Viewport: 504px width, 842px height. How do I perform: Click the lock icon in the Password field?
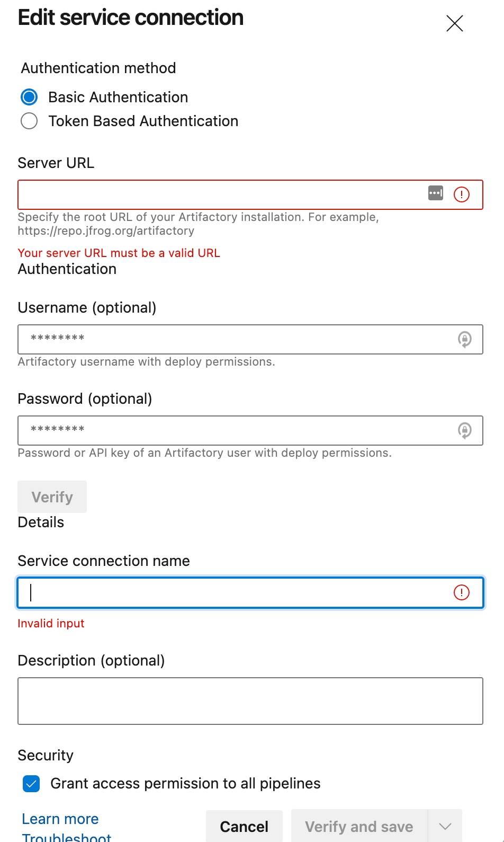pos(465,431)
